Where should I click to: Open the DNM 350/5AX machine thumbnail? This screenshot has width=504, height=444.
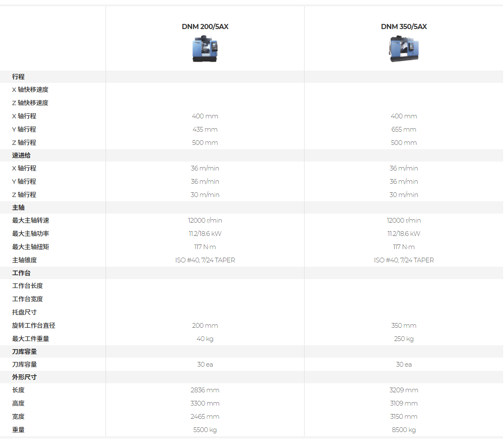[x=404, y=49]
